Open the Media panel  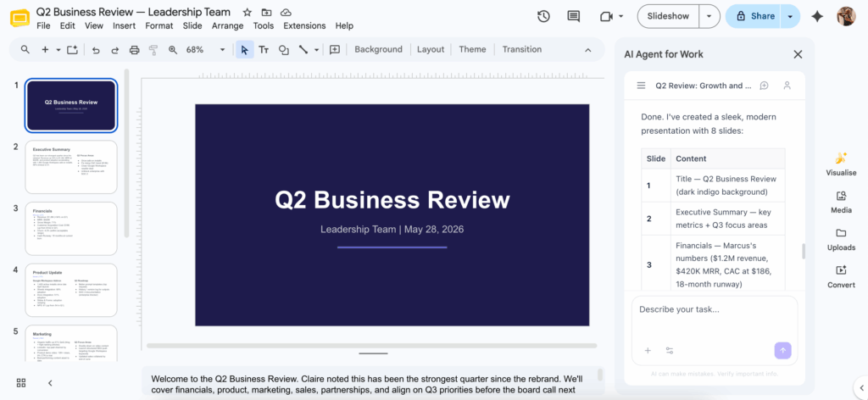(841, 202)
